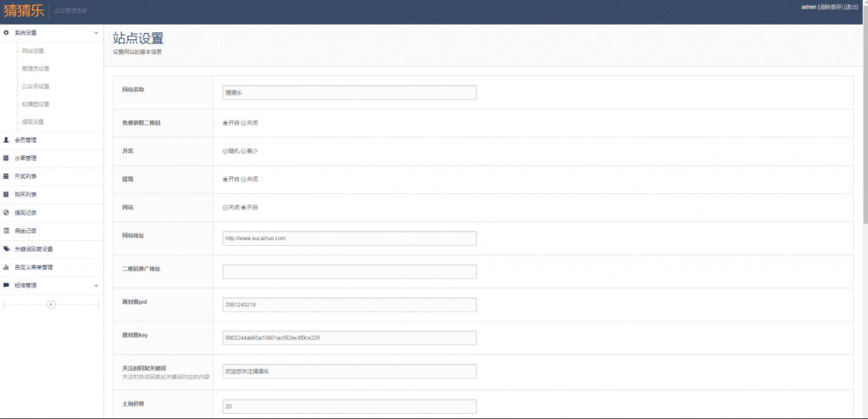
Task: Click the tag icon for 关键词回复设置
Action: 7,249
